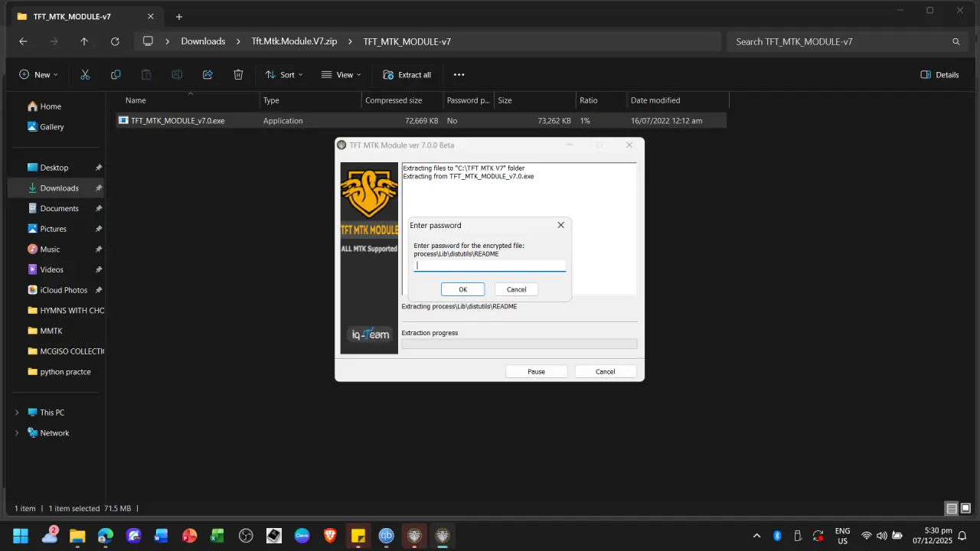Open Canva from taskbar
This screenshot has width=980, height=551.
tap(302, 536)
